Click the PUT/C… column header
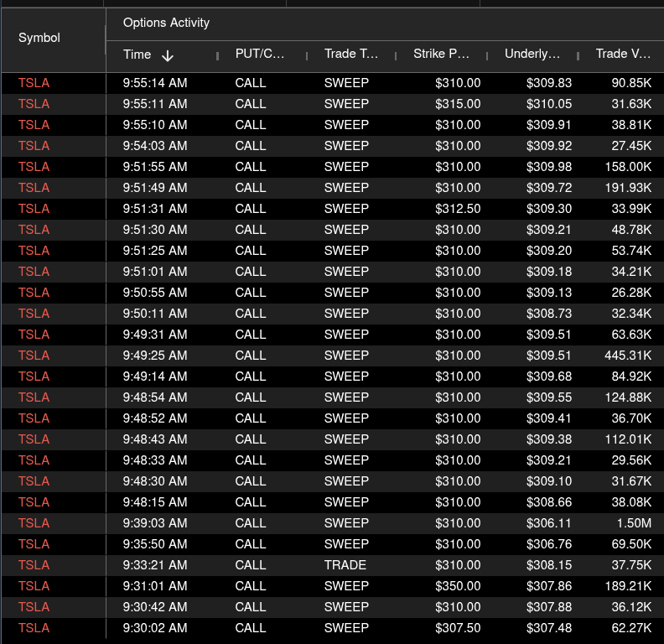The image size is (664, 644). [x=260, y=54]
